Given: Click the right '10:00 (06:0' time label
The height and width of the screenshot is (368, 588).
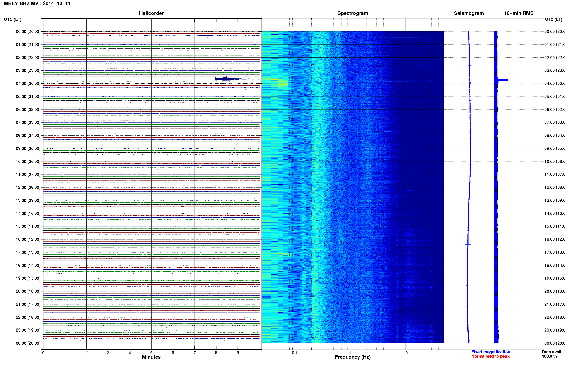Looking at the screenshot, I should pos(555,161).
